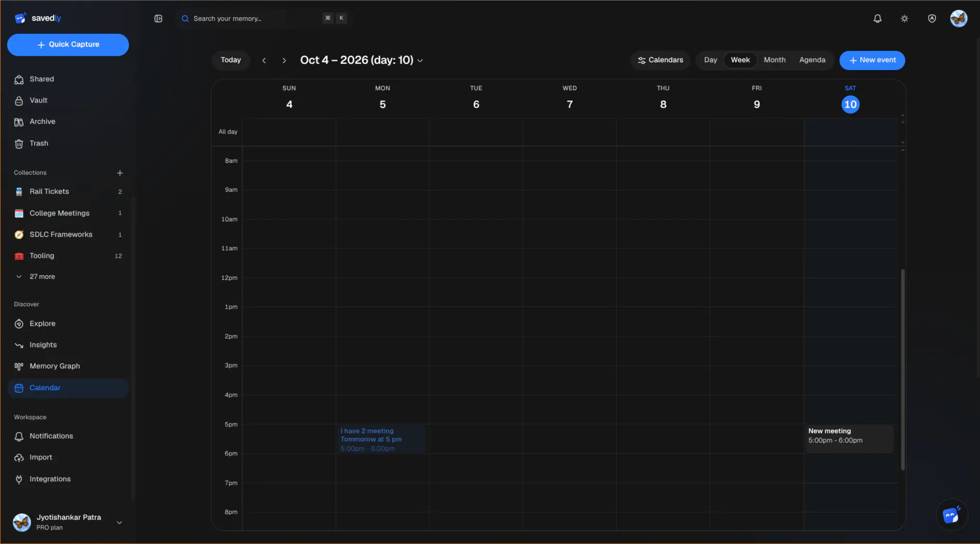
Task: Open the Tooling collection
Action: coord(68,256)
